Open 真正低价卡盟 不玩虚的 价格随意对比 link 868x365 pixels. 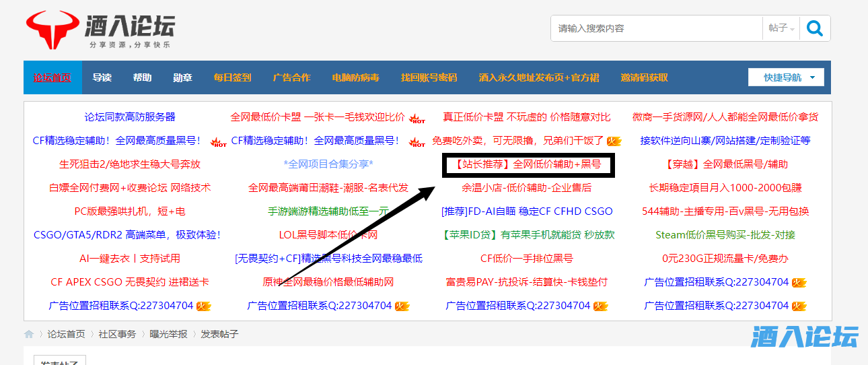(527, 117)
